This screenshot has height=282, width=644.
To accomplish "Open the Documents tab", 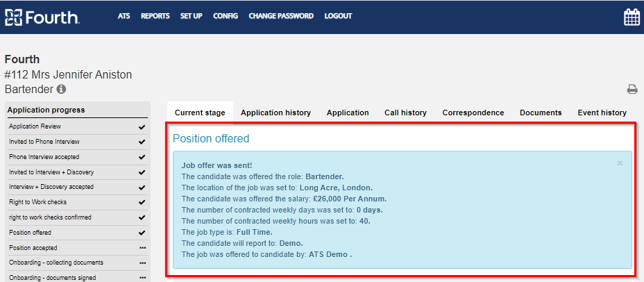I will coord(541,113).
